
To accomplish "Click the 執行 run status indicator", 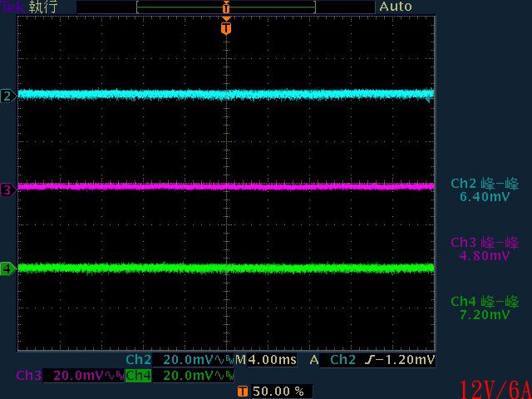I will (43, 7).
